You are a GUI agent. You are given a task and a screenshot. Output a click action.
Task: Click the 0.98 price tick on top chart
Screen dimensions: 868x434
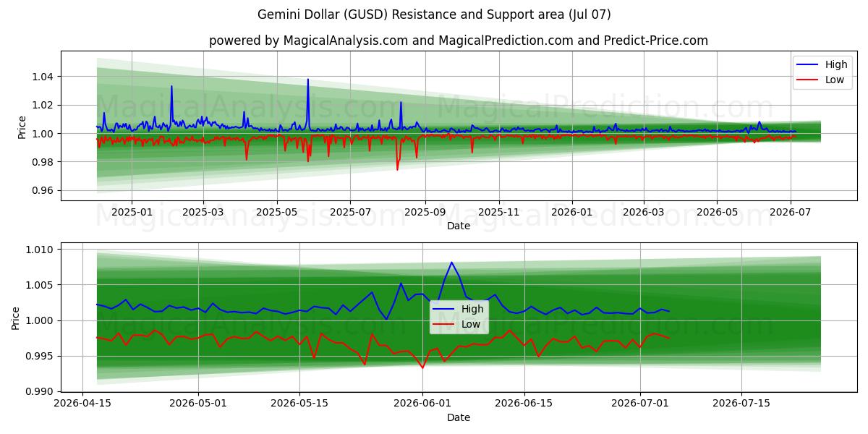point(44,162)
